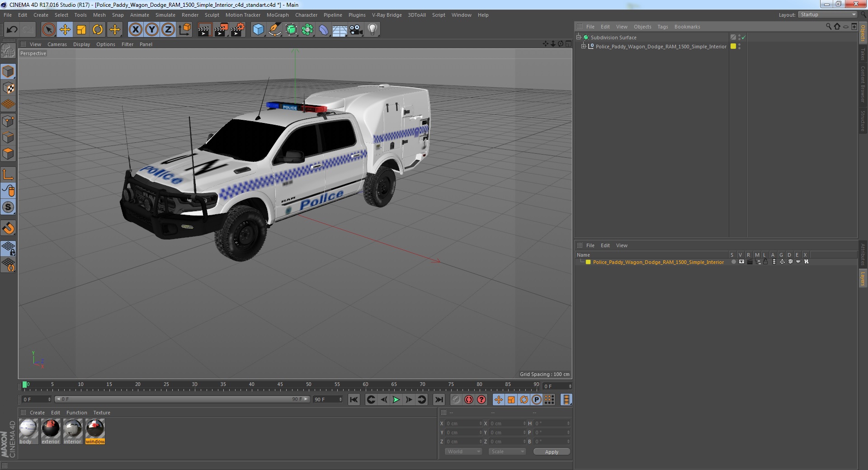Open the Scale mode dropdown
The image size is (868, 470).
[x=507, y=451]
